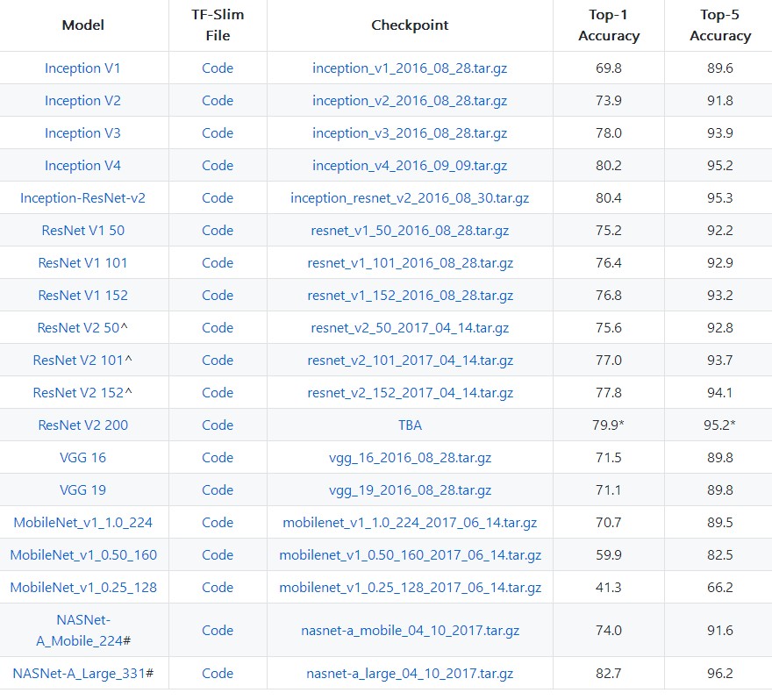The width and height of the screenshot is (772, 700).
Task: Select the 82.7 Top-1 accuracy value
Action: coord(609,674)
